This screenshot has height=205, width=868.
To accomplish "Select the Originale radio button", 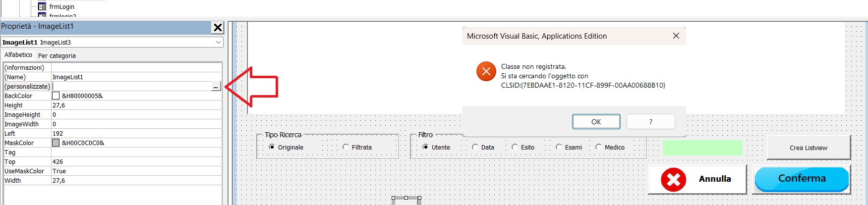I will (272, 147).
